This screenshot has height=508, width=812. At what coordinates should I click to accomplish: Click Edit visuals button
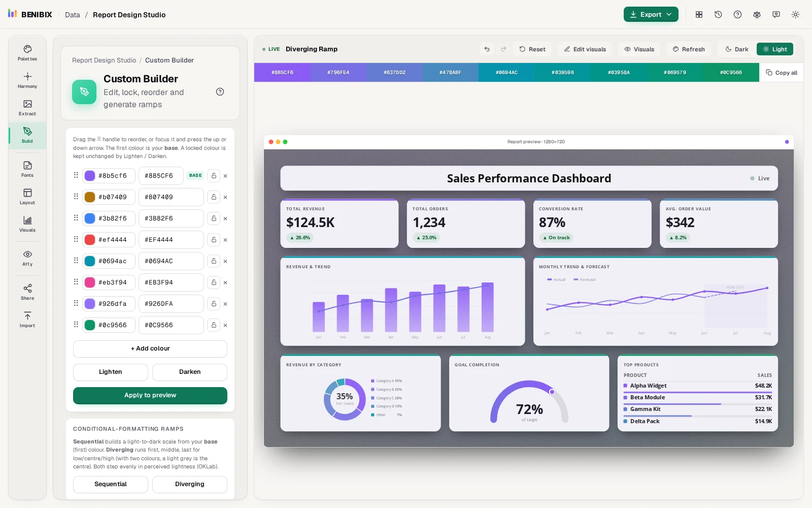point(585,49)
